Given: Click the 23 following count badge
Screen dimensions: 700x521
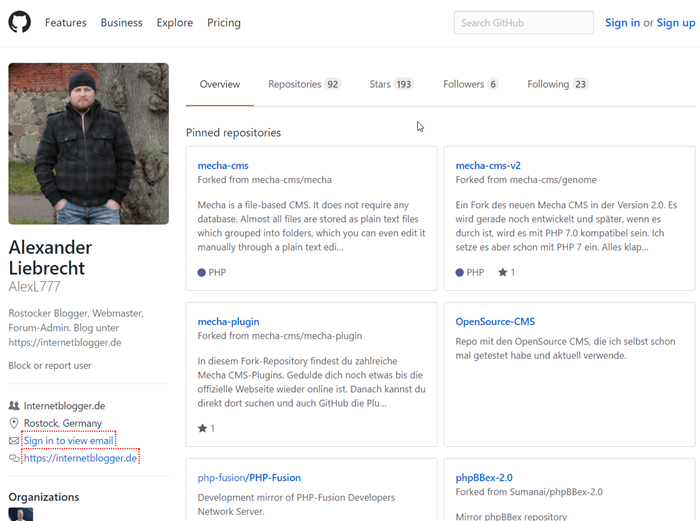Looking at the screenshot, I should pyautogui.click(x=580, y=84).
